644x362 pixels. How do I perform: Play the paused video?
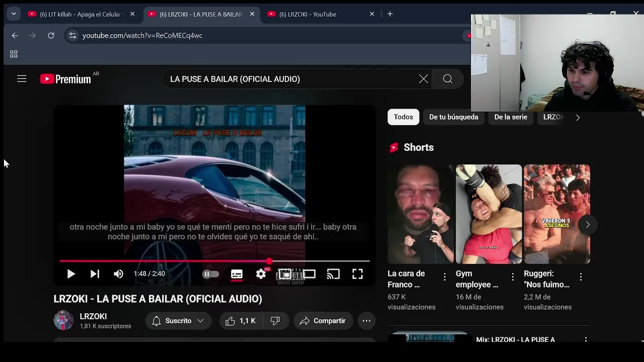pos(71,274)
